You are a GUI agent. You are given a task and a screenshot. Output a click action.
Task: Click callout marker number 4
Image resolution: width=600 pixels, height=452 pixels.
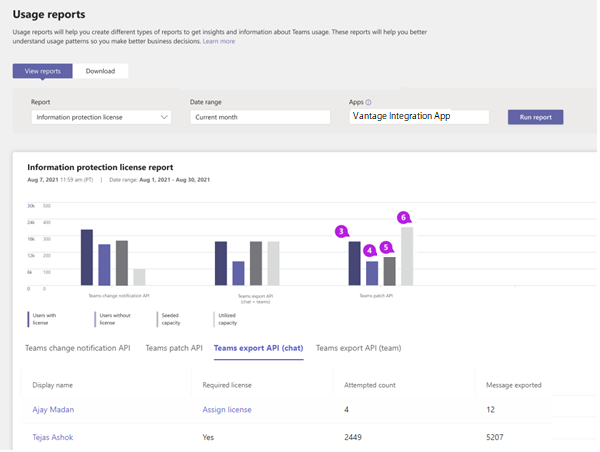tap(370, 251)
